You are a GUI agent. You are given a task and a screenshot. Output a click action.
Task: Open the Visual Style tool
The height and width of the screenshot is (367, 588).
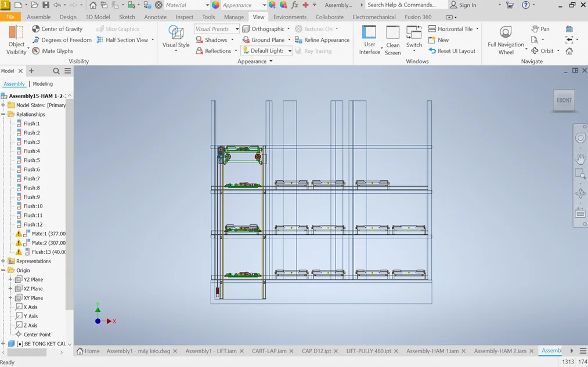point(176,39)
